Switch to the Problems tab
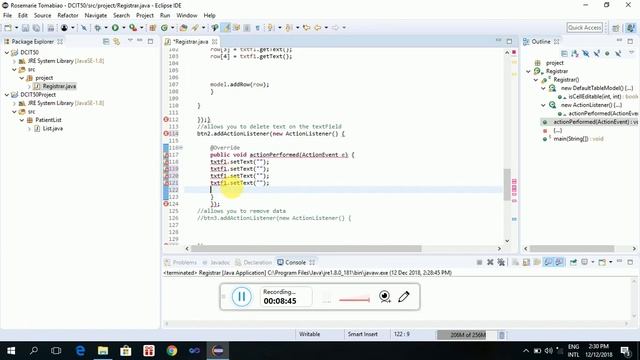Screen dimensions: 640x360 point(180,262)
